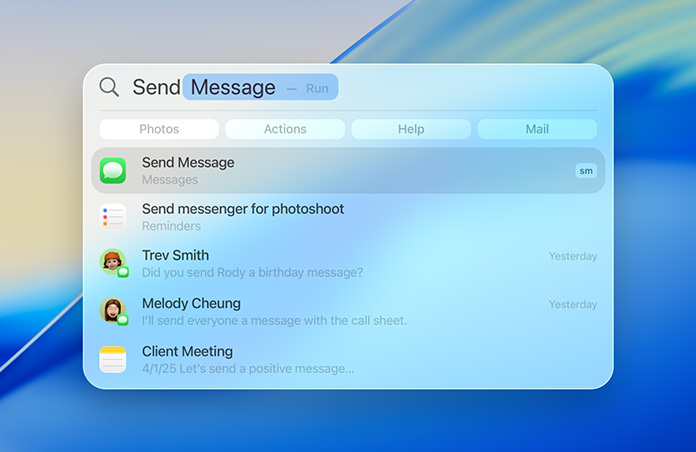Click the Spotlight magnifying glass icon

(x=109, y=87)
